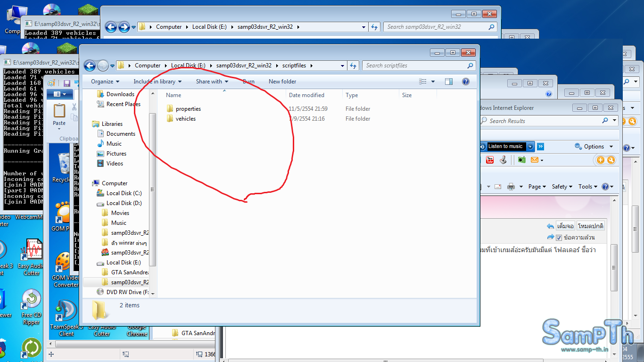Select the TeamSpeak 3 Client desktop icon

pos(66,318)
